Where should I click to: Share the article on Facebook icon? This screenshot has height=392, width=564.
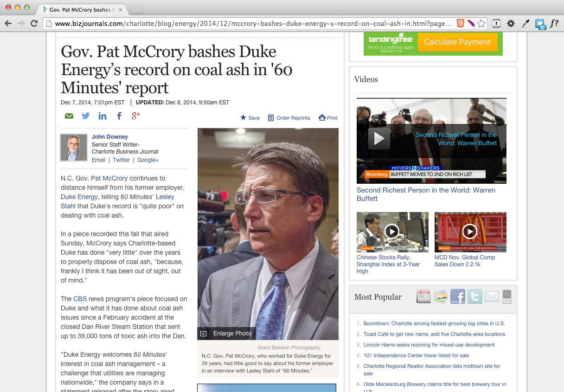119,116
